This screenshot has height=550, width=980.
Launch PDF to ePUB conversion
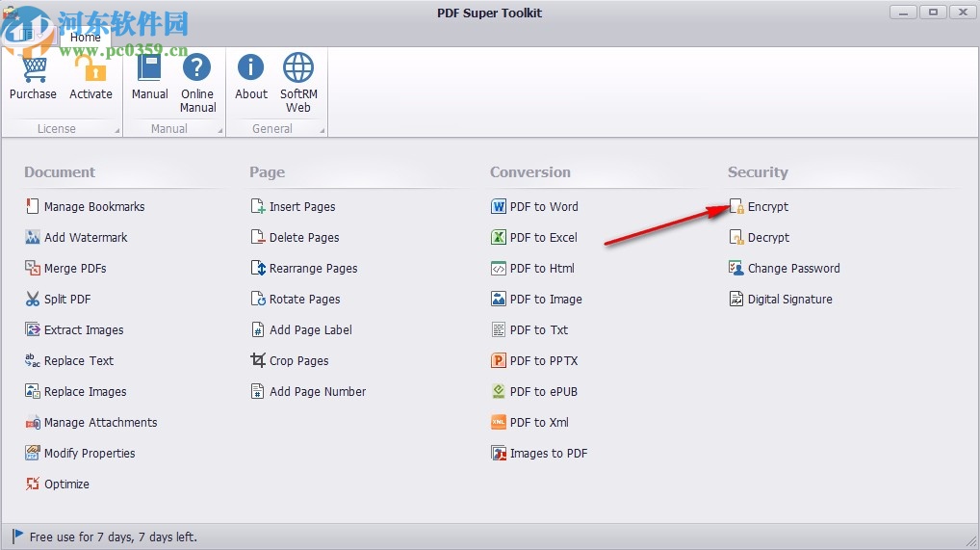click(x=533, y=391)
